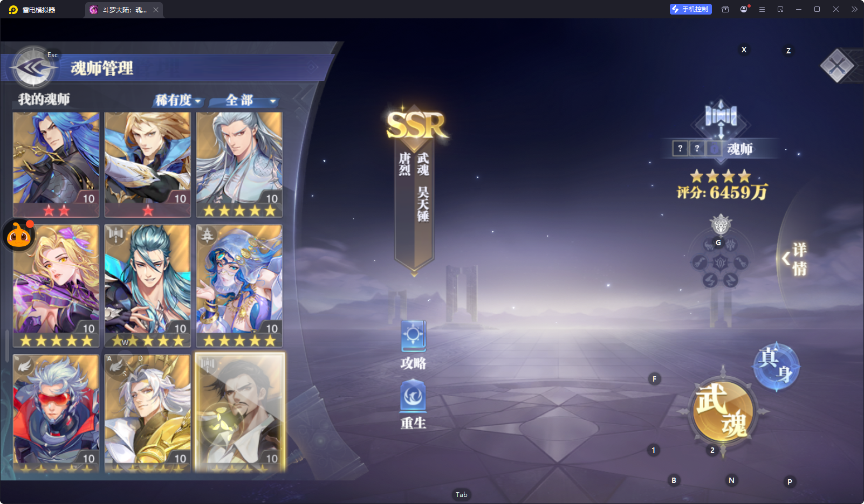
Task: Click the back arrow beside 魂师管理
Action: coord(33,67)
